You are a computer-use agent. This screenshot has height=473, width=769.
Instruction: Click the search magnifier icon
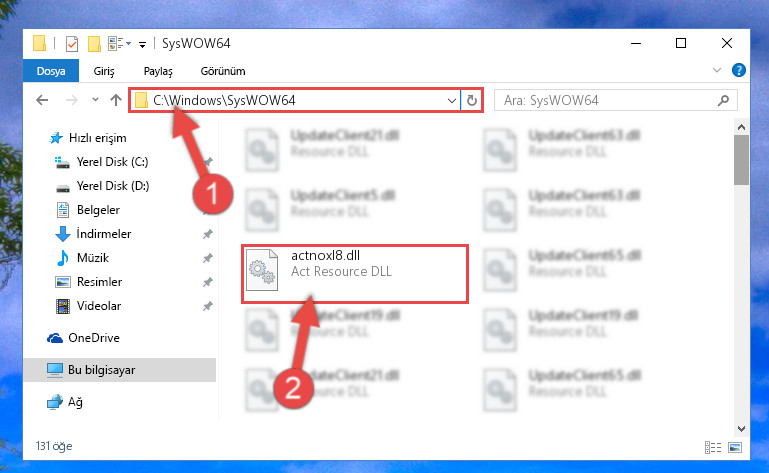click(723, 101)
